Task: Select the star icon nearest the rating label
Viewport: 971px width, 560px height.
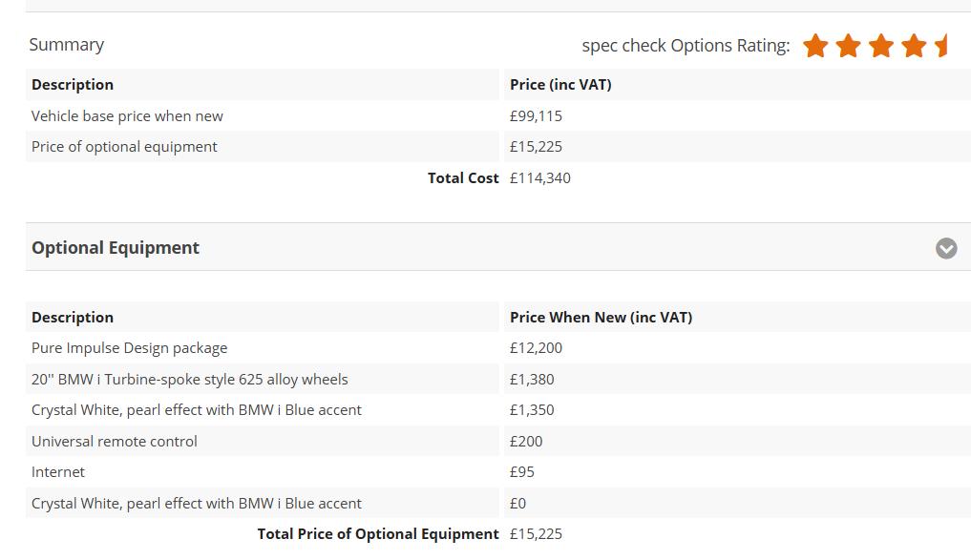Action: [x=816, y=45]
